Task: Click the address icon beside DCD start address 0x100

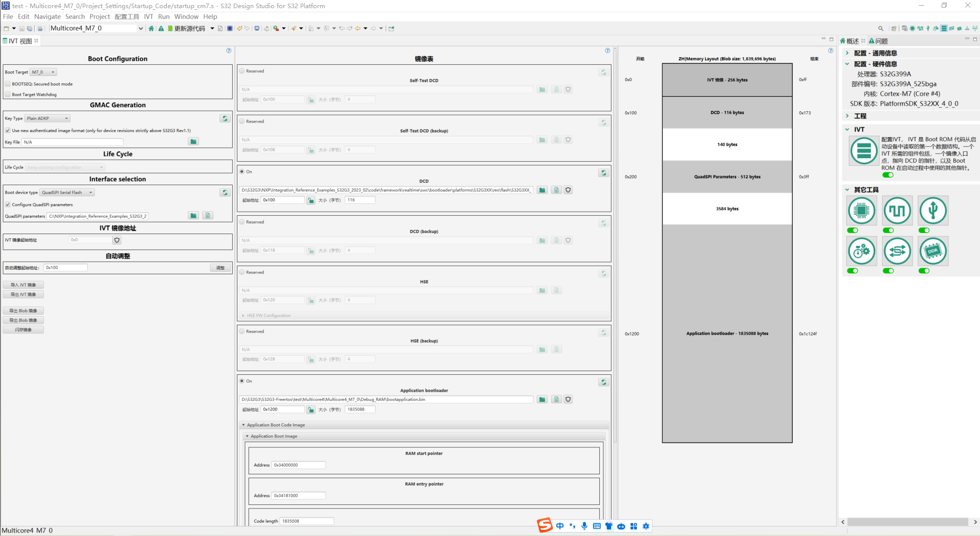Action: click(x=310, y=200)
